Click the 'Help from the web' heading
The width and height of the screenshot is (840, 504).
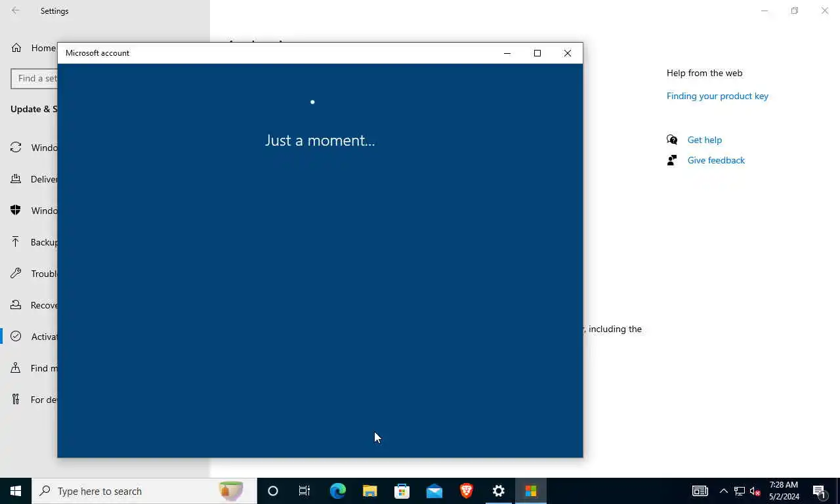pos(704,73)
